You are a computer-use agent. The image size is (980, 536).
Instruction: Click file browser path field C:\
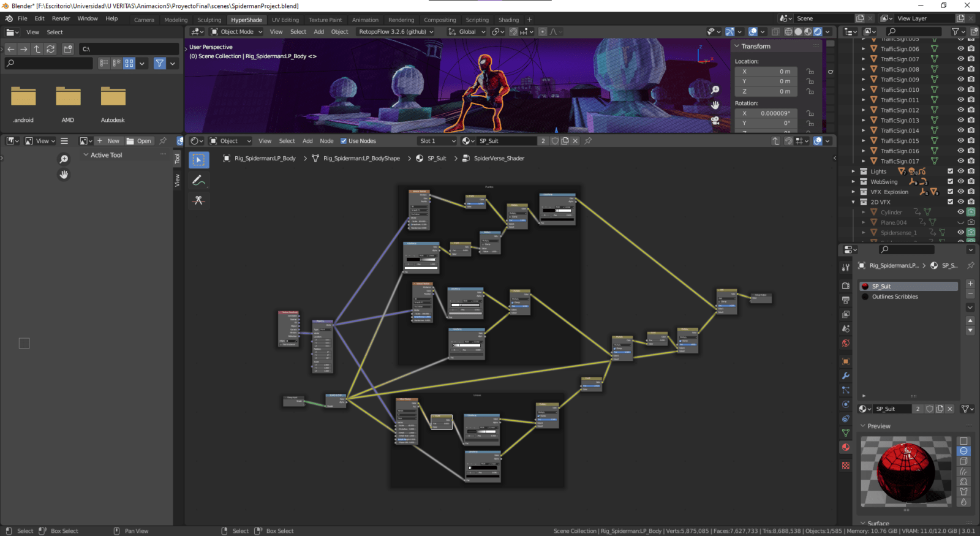(x=129, y=49)
